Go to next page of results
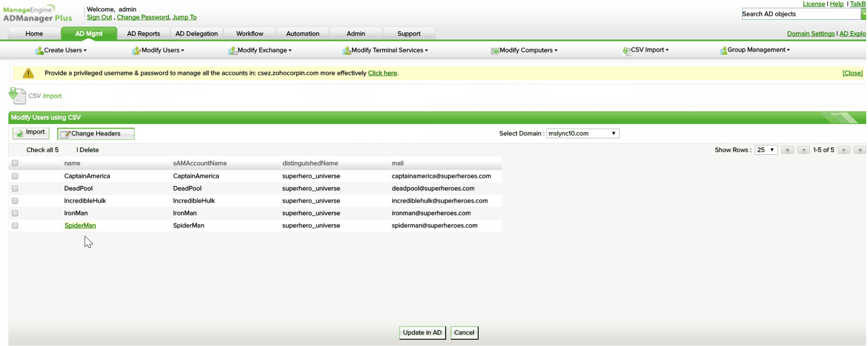Screen dimensions: 868x346 click(844, 150)
